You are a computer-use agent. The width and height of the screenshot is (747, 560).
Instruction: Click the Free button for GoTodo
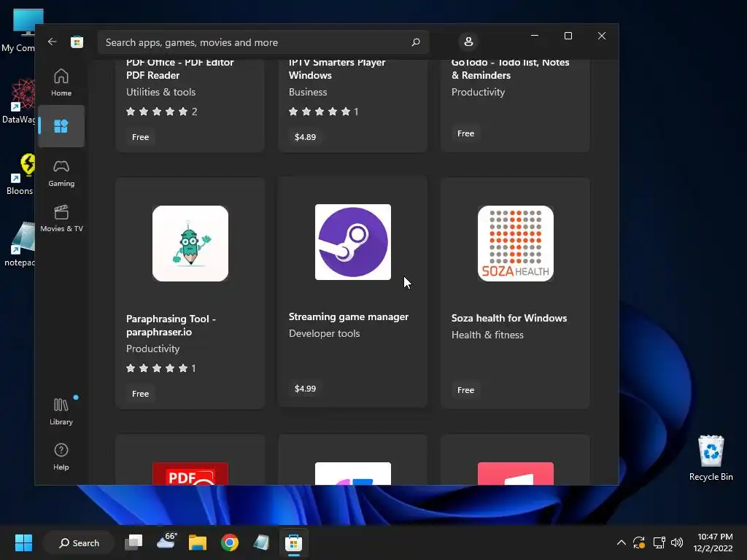tap(465, 133)
